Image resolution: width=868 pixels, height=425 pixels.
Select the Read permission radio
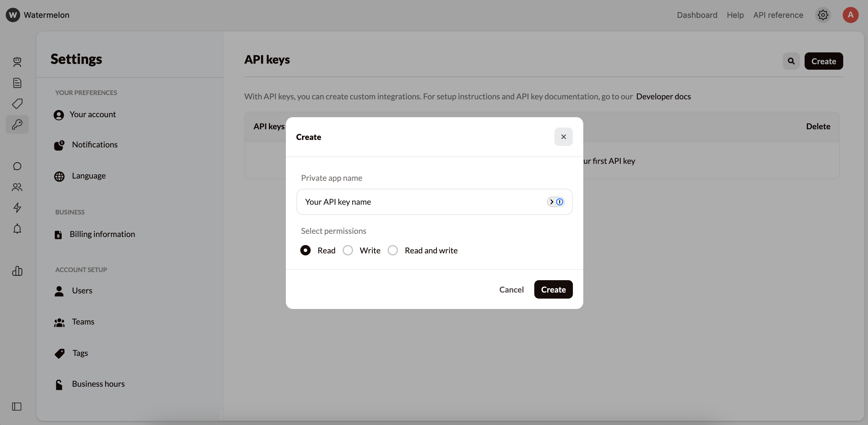[305, 251]
